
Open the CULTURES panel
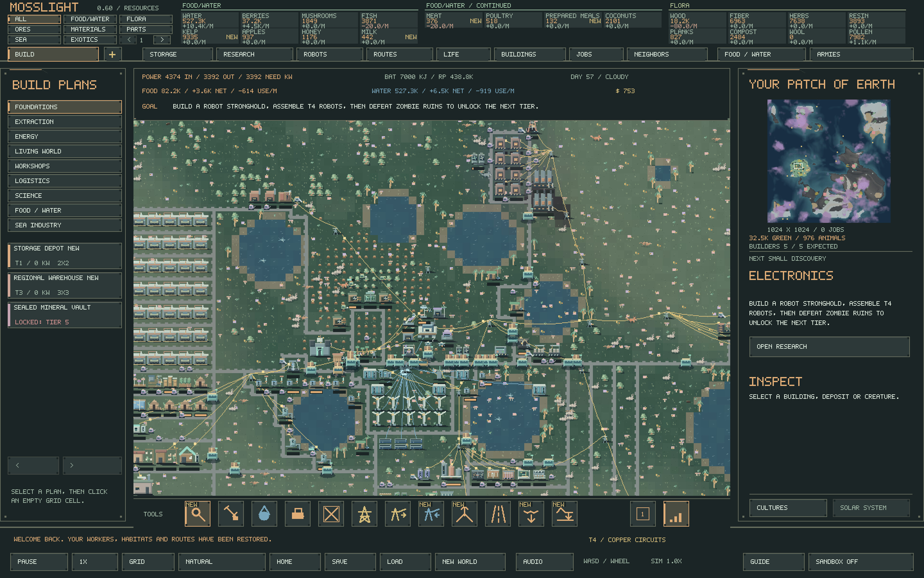pos(788,508)
